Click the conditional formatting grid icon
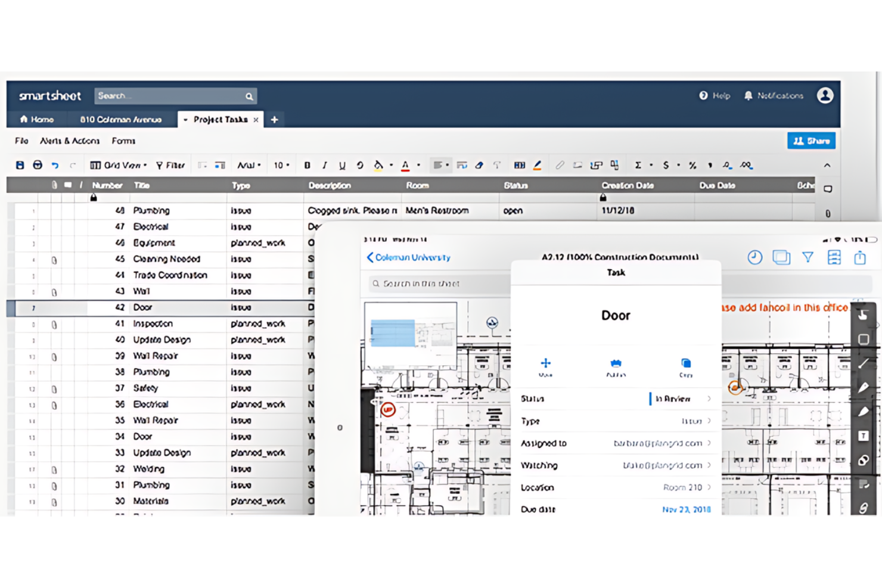This screenshot has height=588, width=882. (x=520, y=166)
